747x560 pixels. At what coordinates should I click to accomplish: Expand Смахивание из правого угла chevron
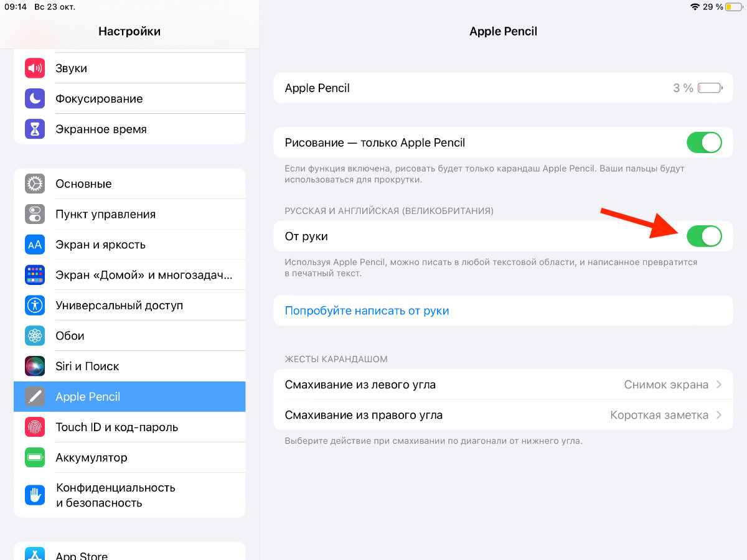tap(719, 415)
